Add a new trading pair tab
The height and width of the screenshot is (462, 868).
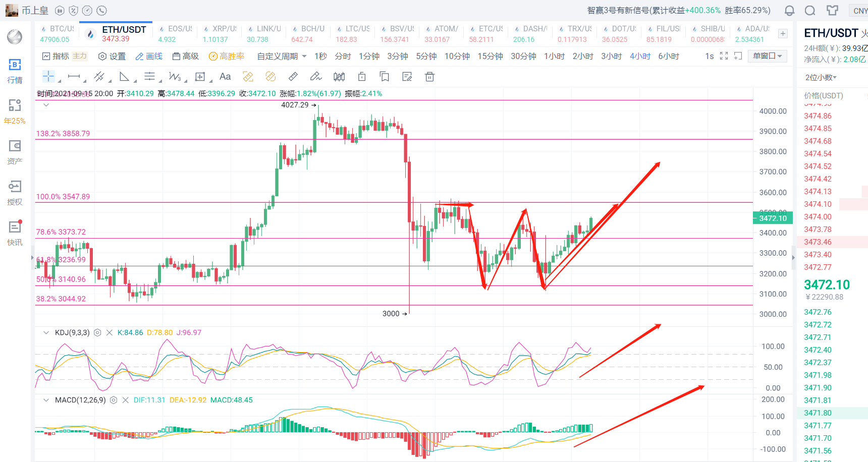click(x=783, y=33)
